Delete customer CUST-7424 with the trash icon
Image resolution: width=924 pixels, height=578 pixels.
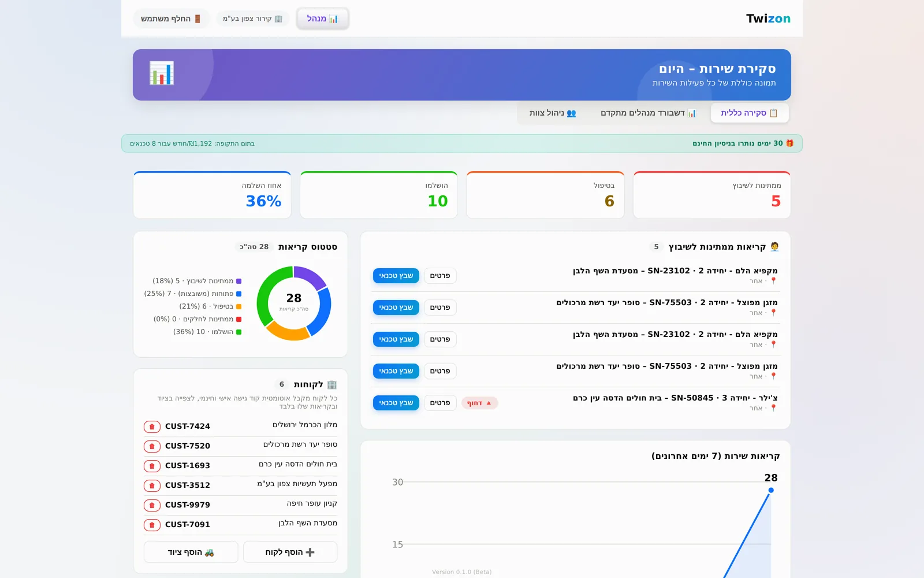152,427
